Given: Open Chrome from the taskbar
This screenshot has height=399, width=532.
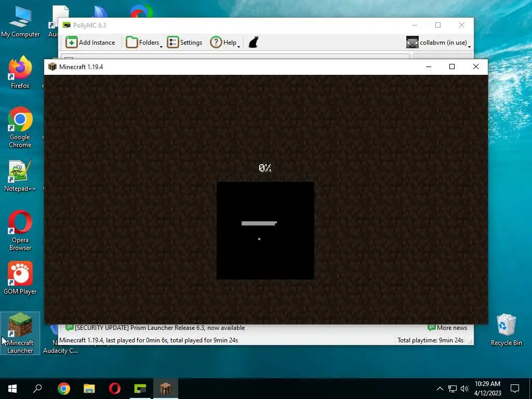Looking at the screenshot, I should click(x=64, y=389).
